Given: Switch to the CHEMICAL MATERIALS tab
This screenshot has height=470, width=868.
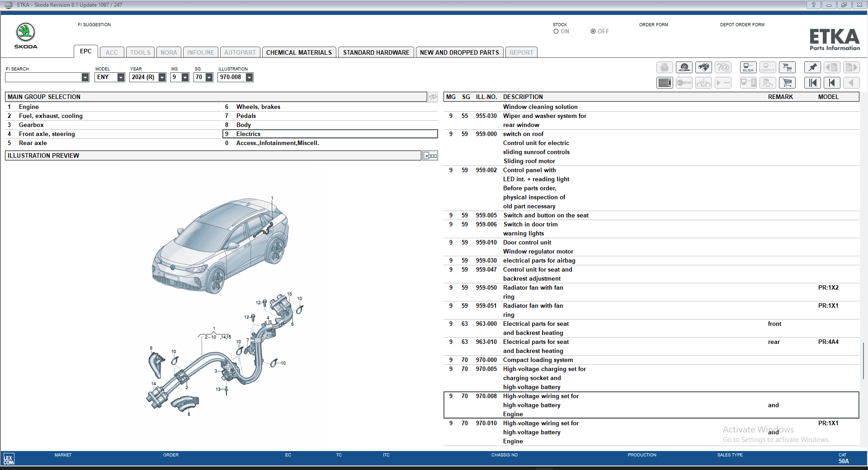Looking at the screenshot, I should pyautogui.click(x=299, y=52).
